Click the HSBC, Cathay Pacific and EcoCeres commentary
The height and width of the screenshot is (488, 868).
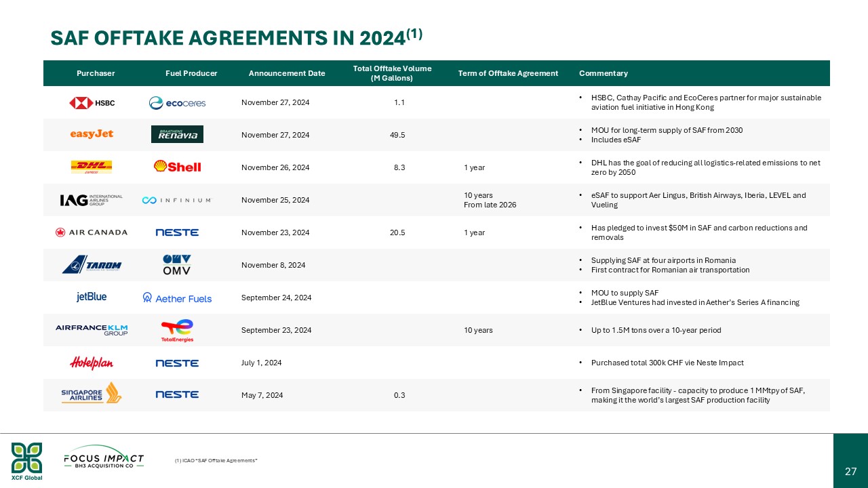pos(706,102)
